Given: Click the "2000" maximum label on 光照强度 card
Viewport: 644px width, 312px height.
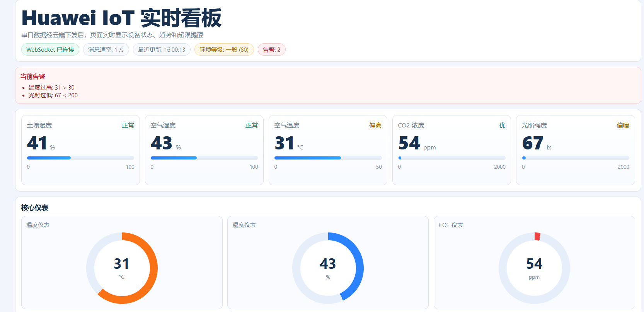Looking at the screenshot, I should pos(624,167).
